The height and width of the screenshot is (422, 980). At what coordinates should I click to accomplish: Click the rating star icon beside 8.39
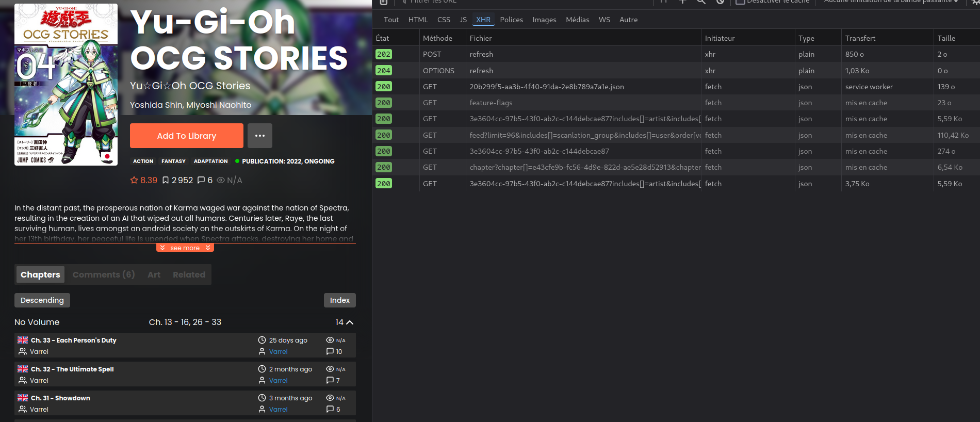pyautogui.click(x=134, y=180)
